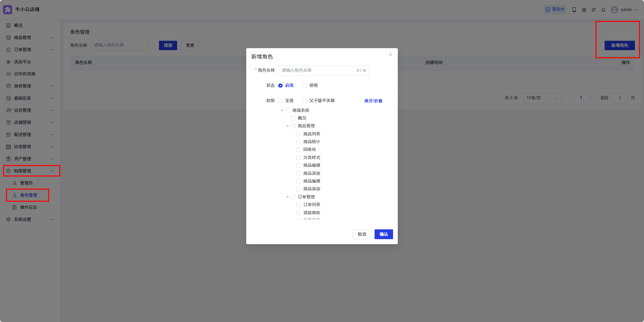
Task: Open 操作日志 in the sidebar menu
Action: pos(28,207)
